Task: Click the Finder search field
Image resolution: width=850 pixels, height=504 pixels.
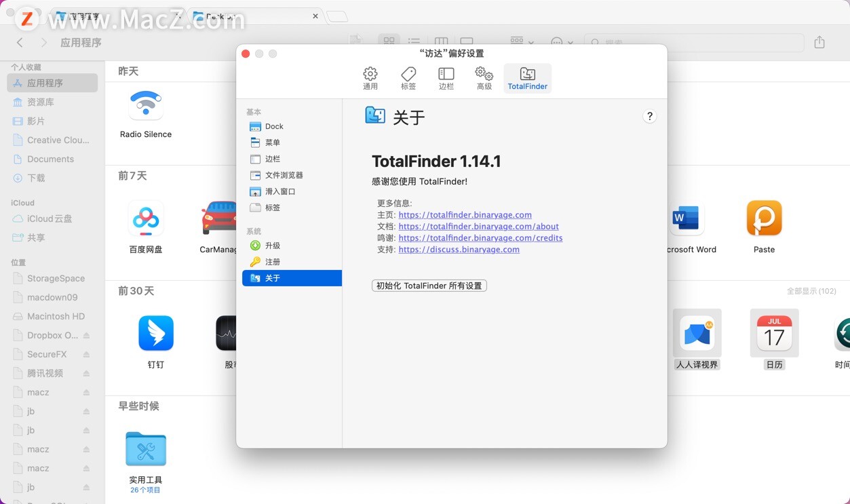Action: (693, 42)
